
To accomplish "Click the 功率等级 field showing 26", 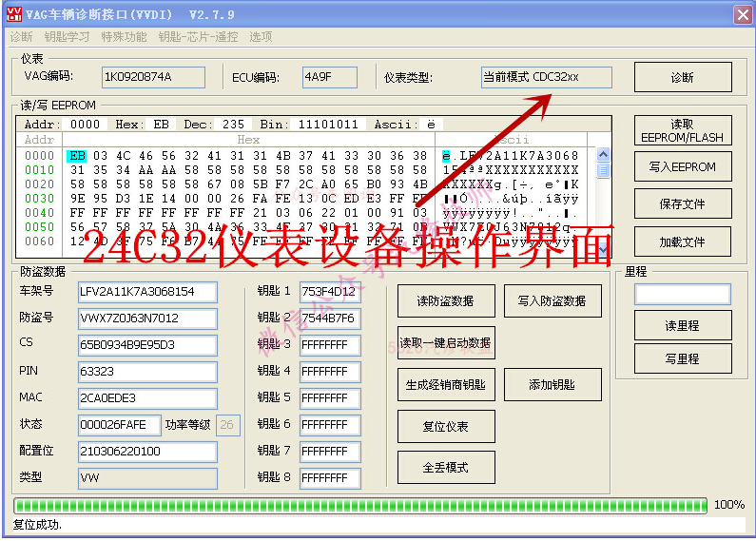I will 227,425.
